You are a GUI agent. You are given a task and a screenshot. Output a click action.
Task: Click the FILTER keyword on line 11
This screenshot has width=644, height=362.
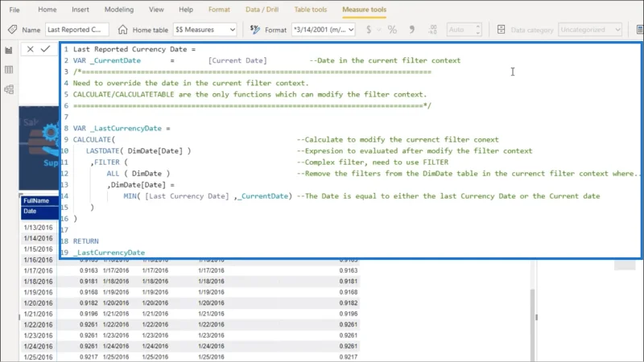click(107, 162)
